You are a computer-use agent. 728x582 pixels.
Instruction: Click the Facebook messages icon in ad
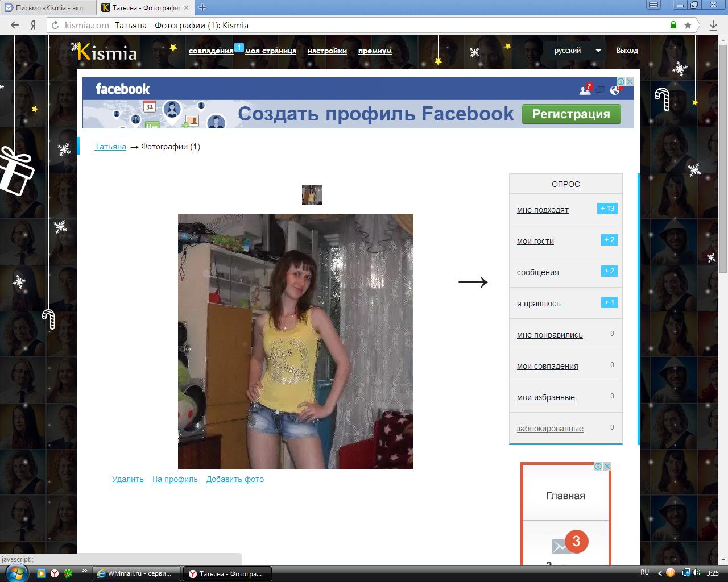tap(600, 89)
